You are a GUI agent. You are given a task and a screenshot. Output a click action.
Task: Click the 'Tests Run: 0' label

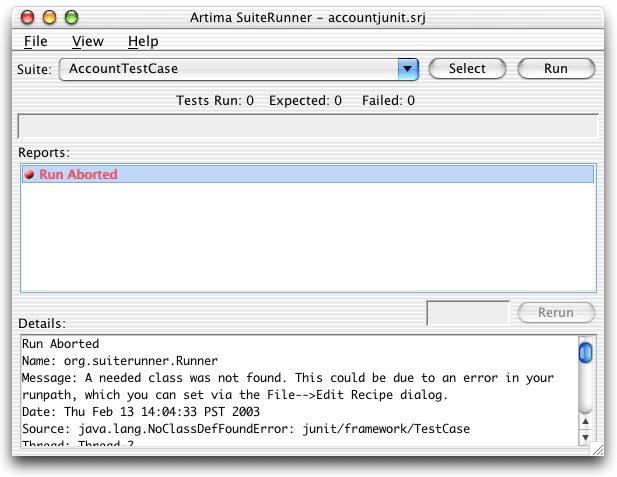tap(215, 101)
